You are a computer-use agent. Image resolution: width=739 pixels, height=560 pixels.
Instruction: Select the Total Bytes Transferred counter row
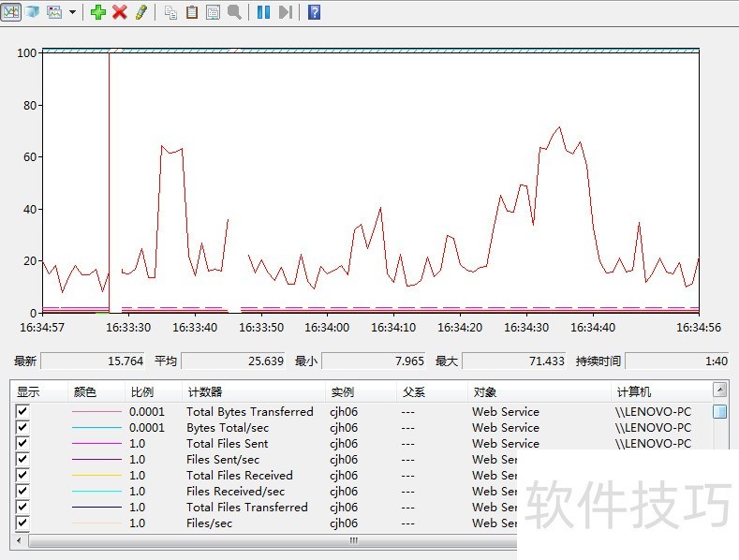coord(362,411)
